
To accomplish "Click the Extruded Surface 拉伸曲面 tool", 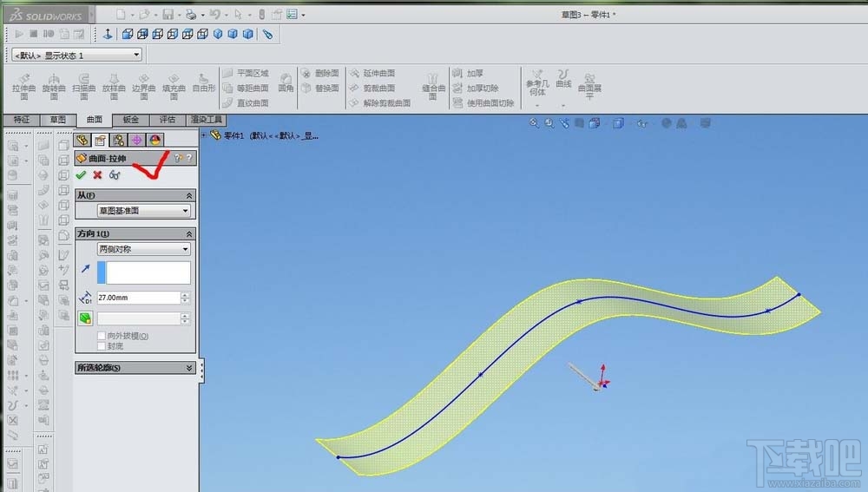I will point(23,86).
